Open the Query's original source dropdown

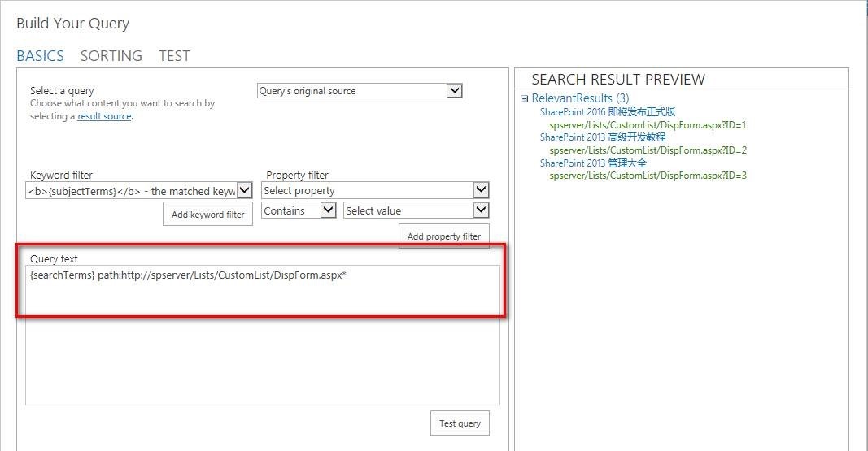(360, 91)
